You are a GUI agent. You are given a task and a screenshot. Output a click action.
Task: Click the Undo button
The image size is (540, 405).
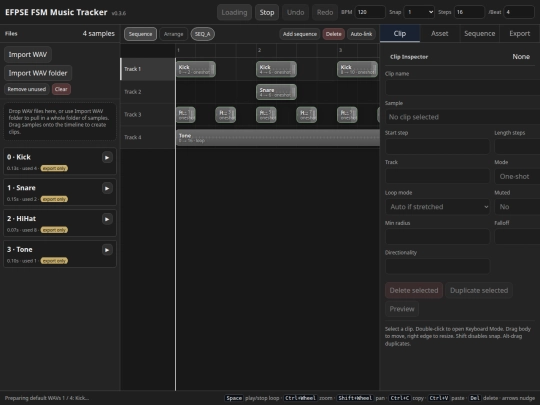click(x=295, y=12)
